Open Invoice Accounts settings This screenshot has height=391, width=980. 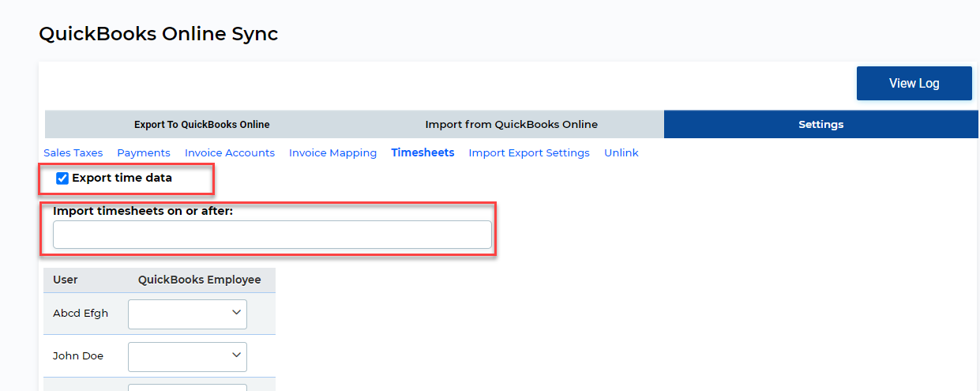230,153
